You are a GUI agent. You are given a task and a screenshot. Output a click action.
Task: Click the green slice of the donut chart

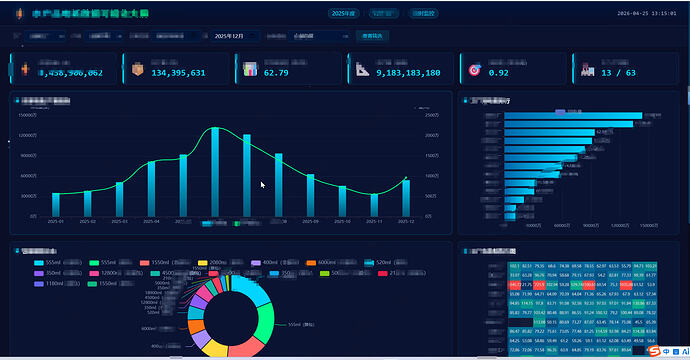(x=265, y=323)
